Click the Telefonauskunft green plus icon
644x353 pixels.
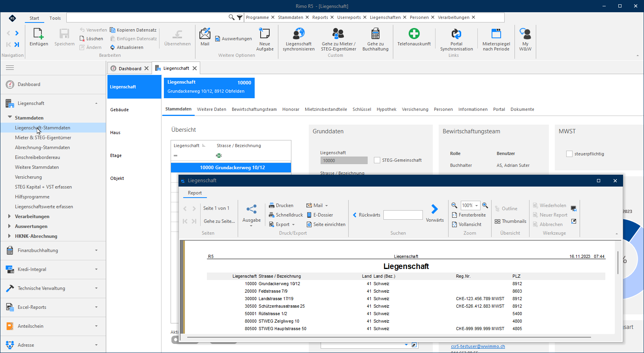[x=414, y=34]
